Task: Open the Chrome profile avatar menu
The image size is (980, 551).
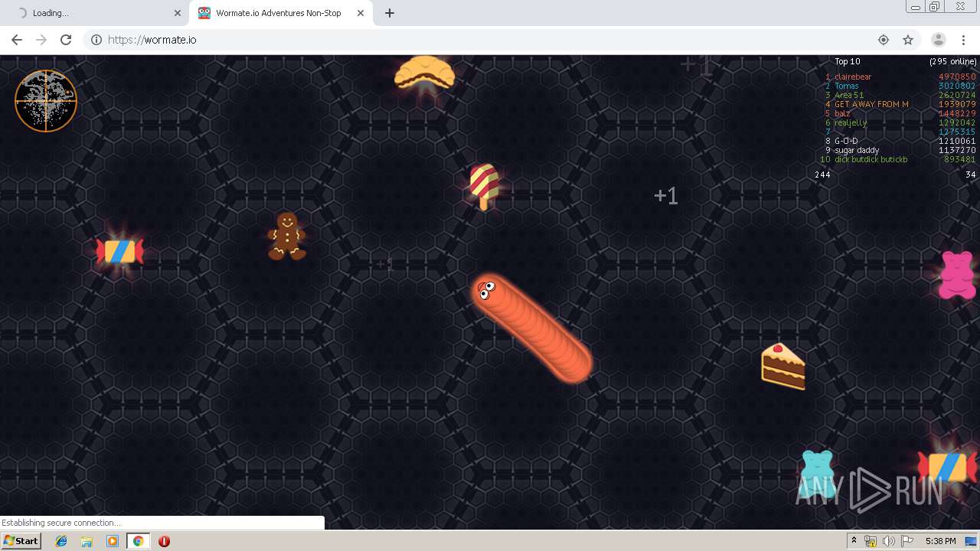Action: (x=938, y=40)
